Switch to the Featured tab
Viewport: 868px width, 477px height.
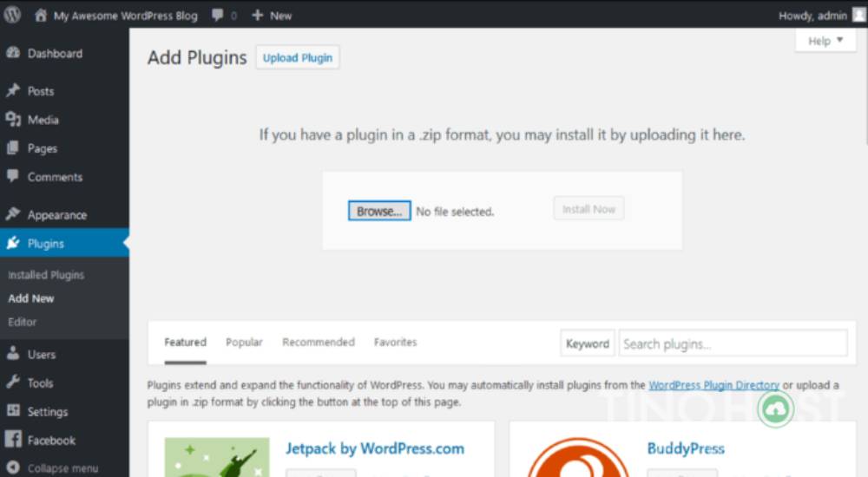[185, 342]
